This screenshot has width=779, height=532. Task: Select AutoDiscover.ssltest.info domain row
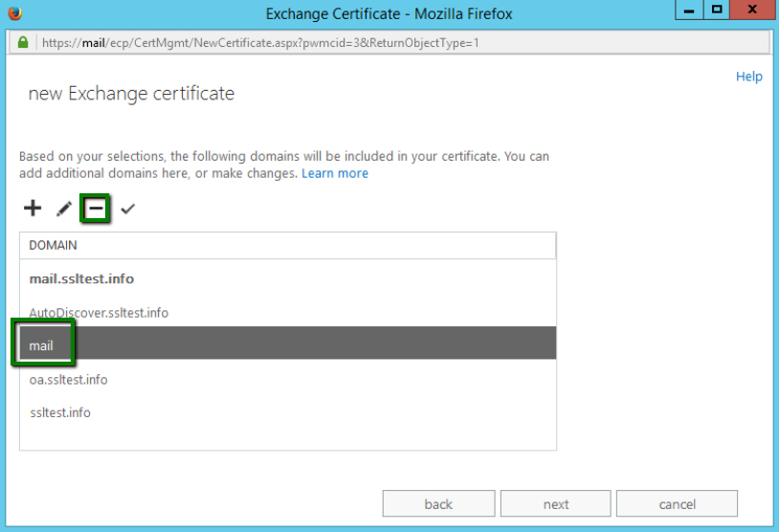pos(288,313)
